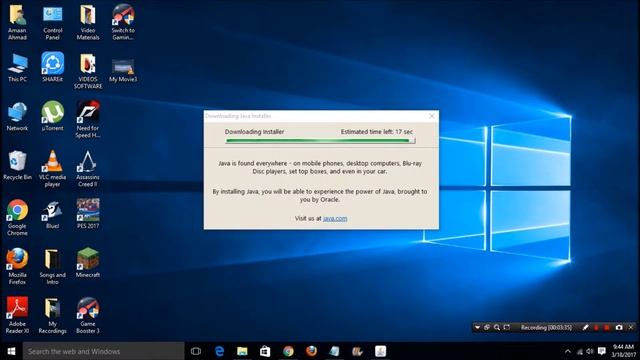Open File Explorer from the taskbar
Viewport: 640px width, 360px height.
242,351
